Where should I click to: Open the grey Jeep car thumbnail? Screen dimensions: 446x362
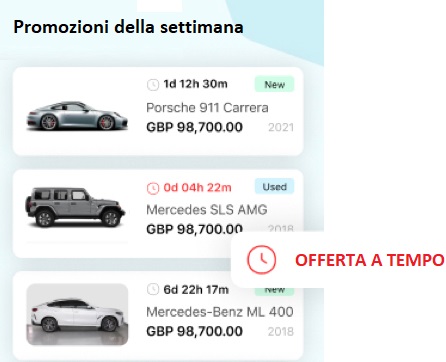[75, 207]
